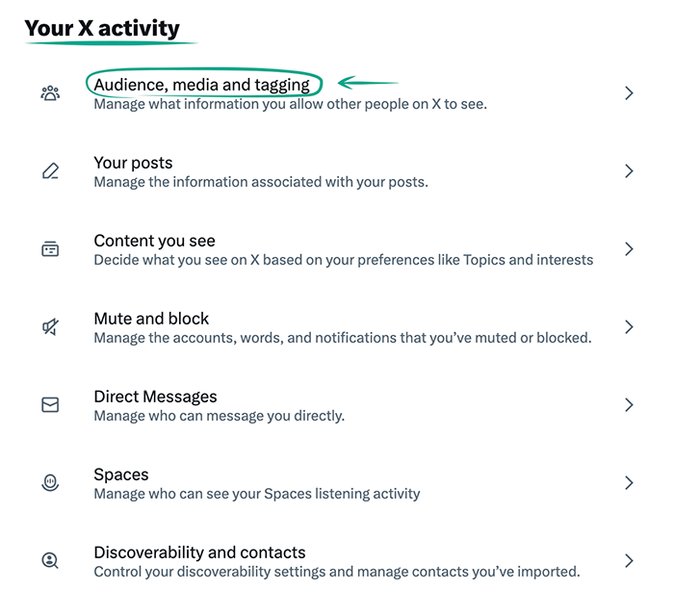Image resolution: width=674 pixels, height=616 pixels.
Task: Select the Your posts menu entry
Action: pos(133,163)
